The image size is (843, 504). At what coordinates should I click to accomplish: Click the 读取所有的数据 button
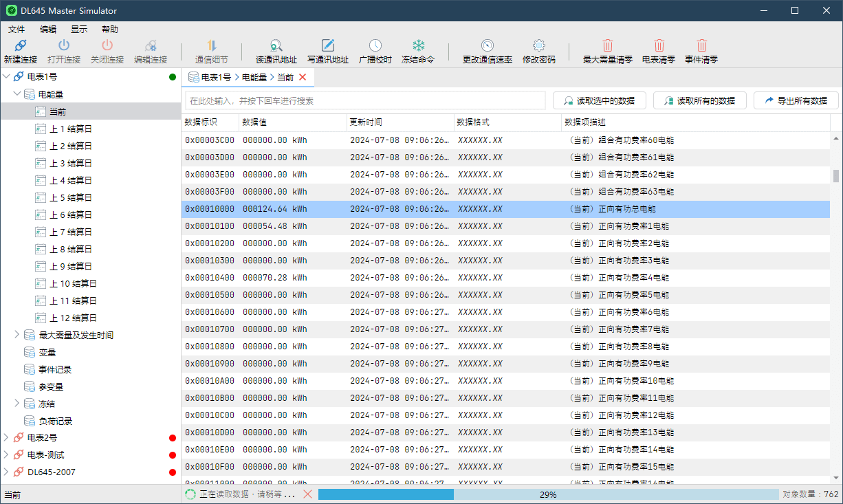(699, 100)
